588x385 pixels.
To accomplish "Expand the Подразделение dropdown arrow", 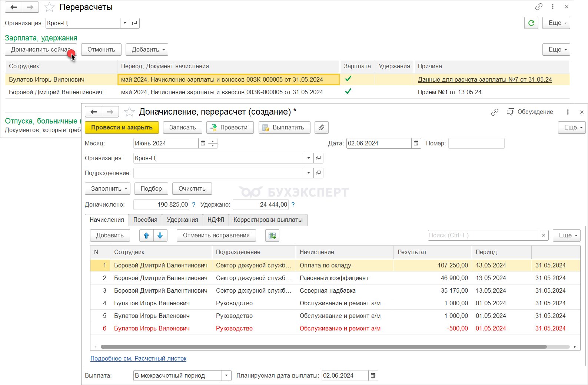I will pyautogui.click(x=308, y=173).
